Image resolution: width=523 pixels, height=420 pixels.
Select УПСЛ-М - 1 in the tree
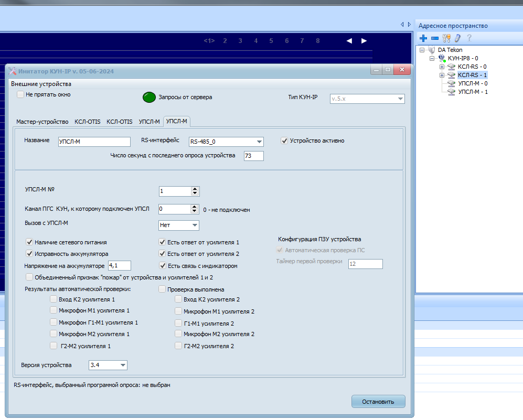coord(473,92)
